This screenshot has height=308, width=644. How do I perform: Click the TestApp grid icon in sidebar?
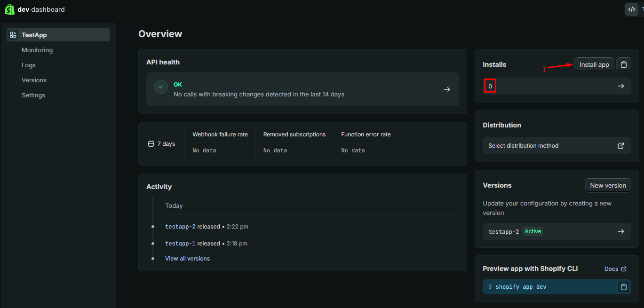[x=13, y=35]
